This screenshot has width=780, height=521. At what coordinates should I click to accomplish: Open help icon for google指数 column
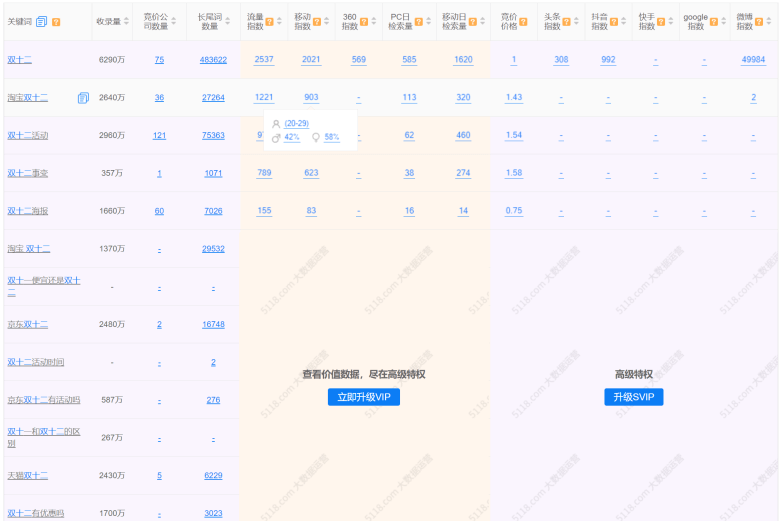[714, 22]
